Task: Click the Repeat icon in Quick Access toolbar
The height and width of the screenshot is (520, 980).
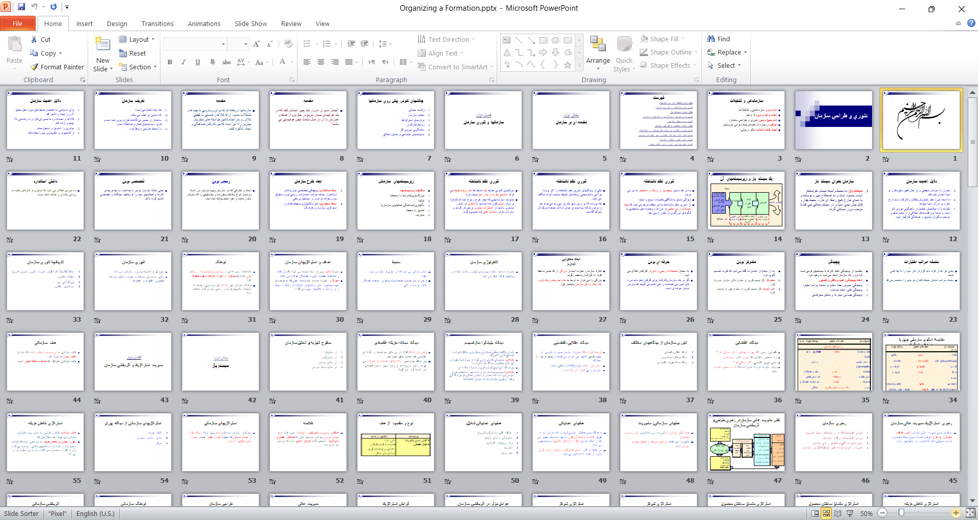Action: coord(53,7)
